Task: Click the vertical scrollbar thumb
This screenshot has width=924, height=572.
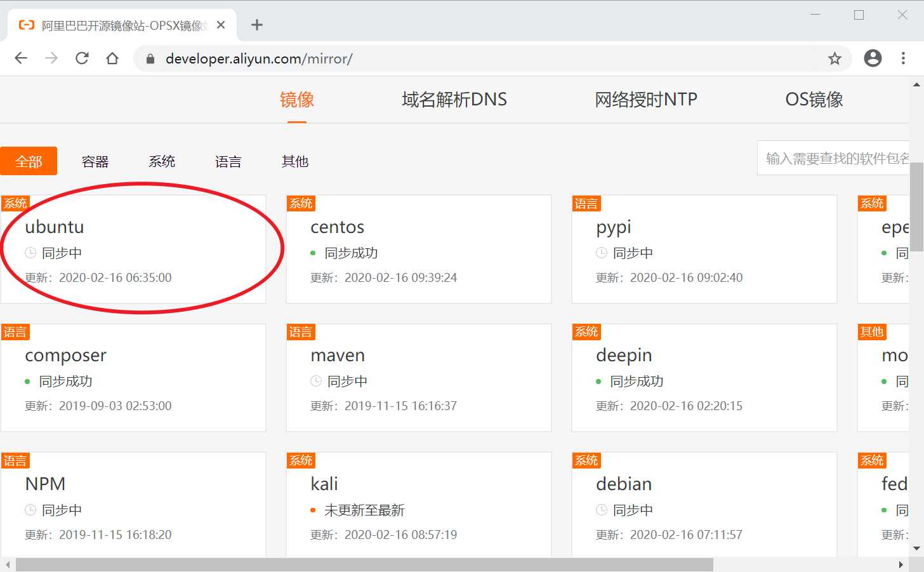Action: (x=916, y=208)
